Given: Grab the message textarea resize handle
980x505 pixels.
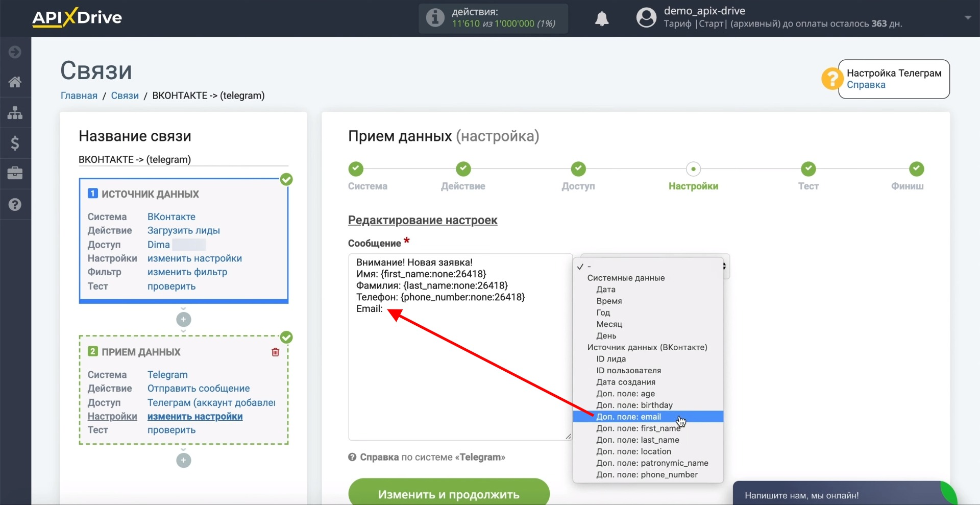Looking at the screenshot, I should (569, 436).
